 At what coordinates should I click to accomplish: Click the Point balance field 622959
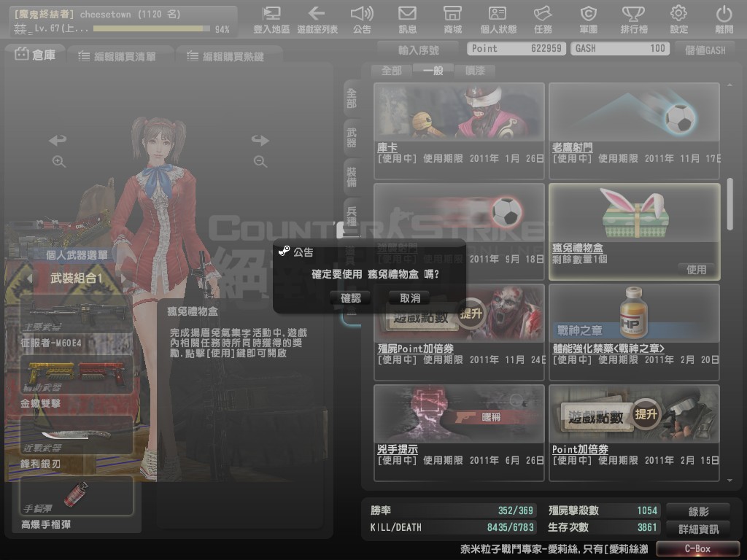(516, 49)
